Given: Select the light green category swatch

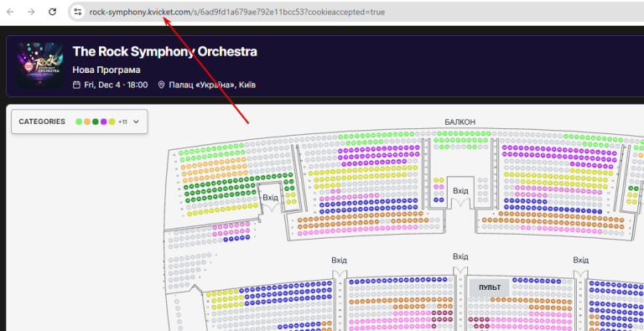Looking at the screenshot, I should (79, 122).
